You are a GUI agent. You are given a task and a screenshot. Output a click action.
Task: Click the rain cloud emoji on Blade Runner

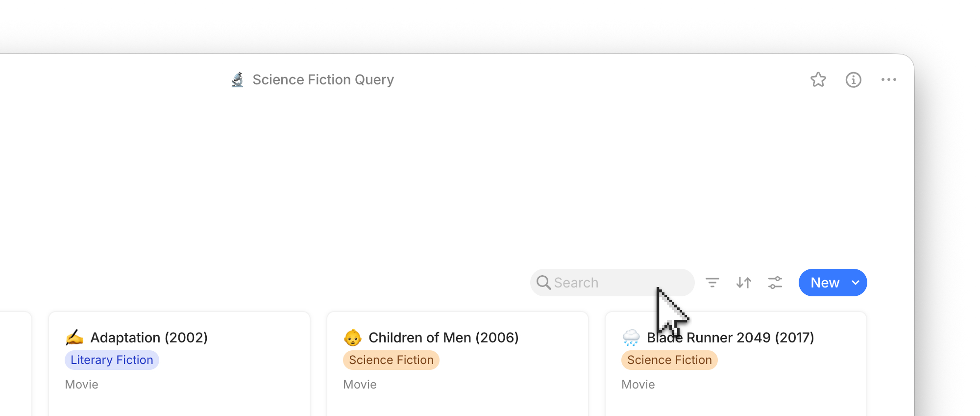631,338
